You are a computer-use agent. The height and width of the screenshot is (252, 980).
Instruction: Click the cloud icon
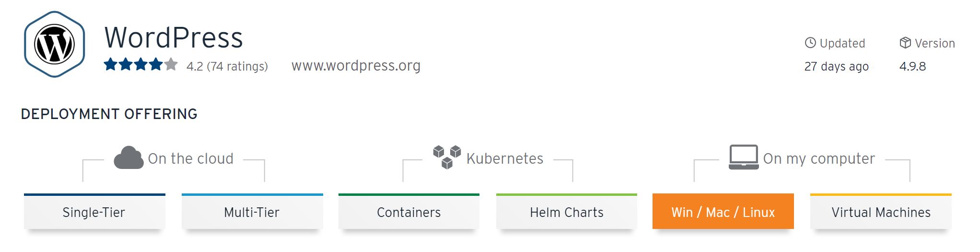pos(128,157)
